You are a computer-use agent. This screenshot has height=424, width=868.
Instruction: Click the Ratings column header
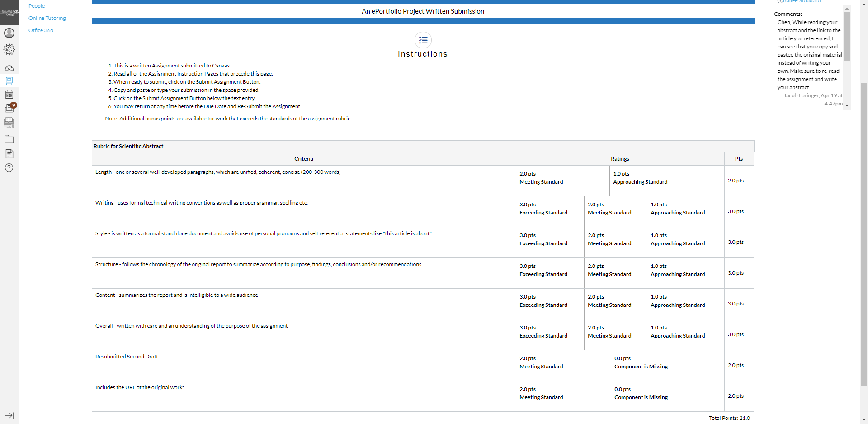[620, 159]
